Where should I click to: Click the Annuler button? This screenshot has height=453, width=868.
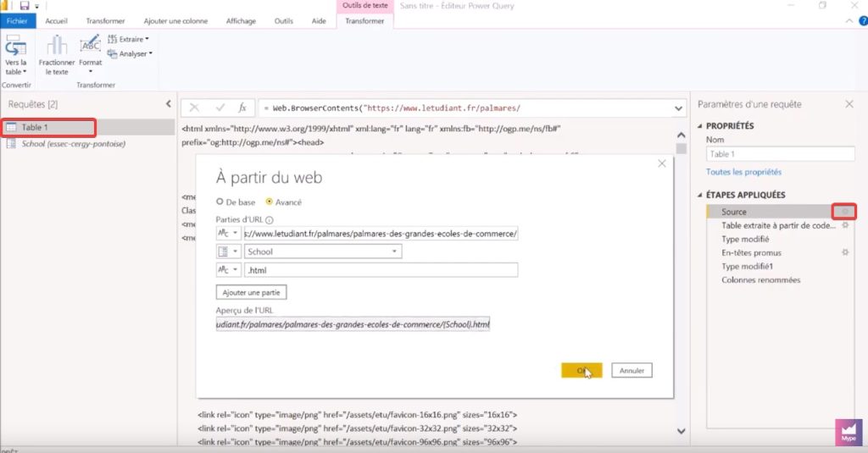click(x=632, y=371)
